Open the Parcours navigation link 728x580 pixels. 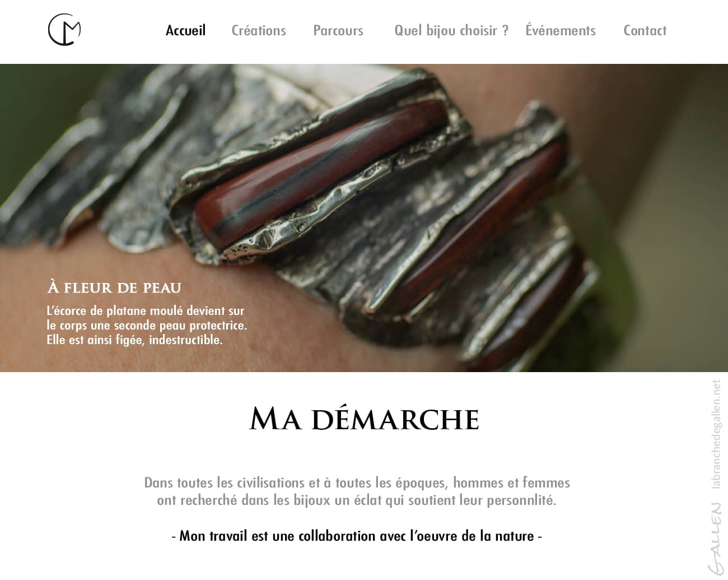click(338, 30)
